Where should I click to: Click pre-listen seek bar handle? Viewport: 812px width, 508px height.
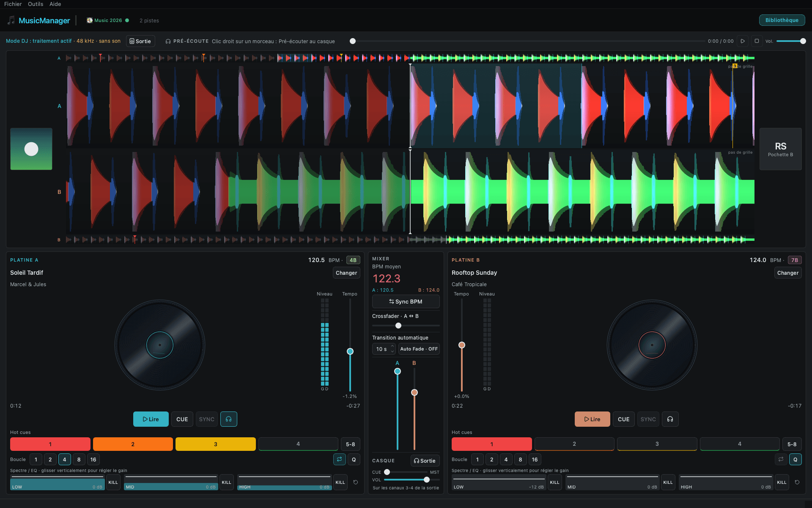pos(353,41)
